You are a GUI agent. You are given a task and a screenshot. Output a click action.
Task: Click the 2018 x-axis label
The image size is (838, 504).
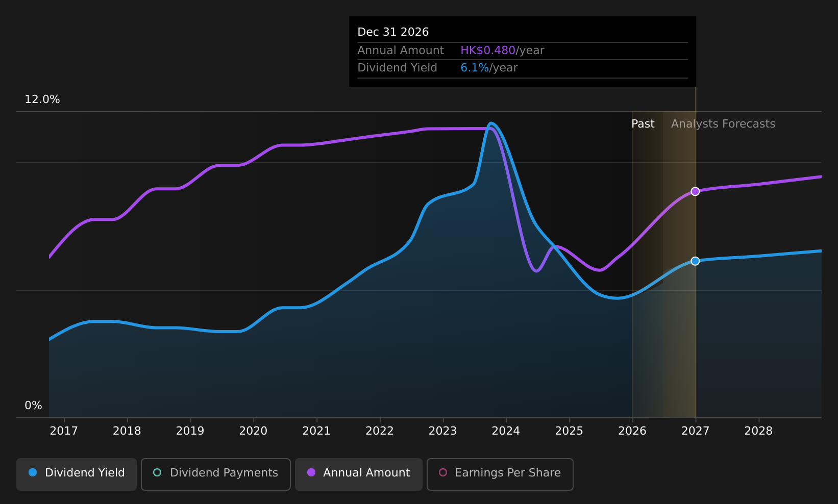click(x=127, y=431)
